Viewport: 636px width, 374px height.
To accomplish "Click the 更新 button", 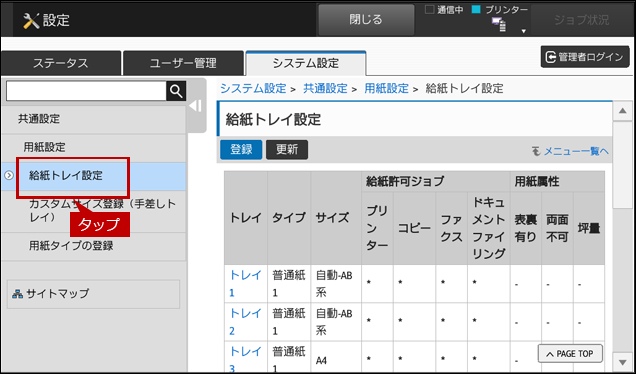I will coord(287,150).
